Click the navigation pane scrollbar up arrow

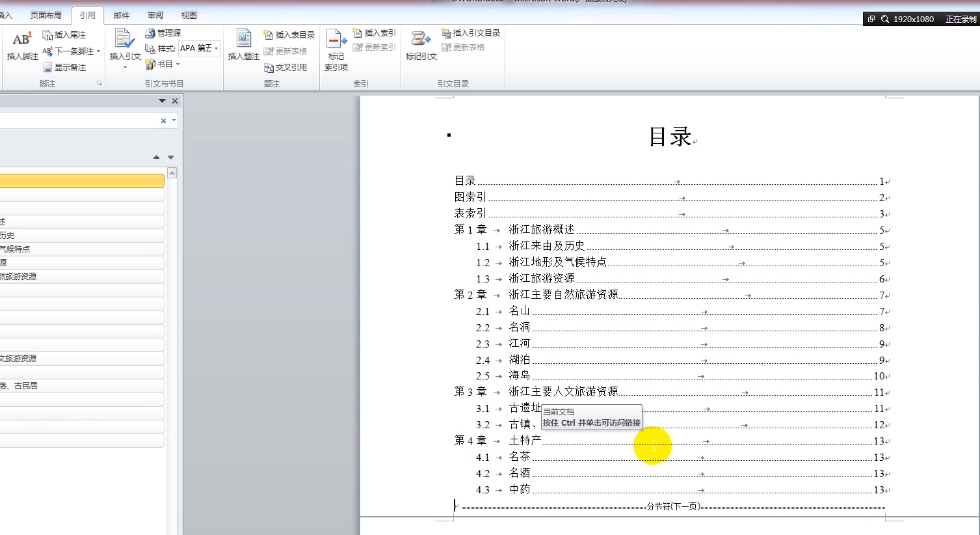(172, 173)
